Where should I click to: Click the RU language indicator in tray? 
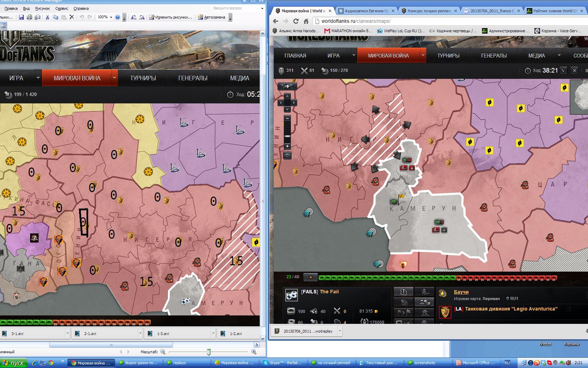(507, 363)
